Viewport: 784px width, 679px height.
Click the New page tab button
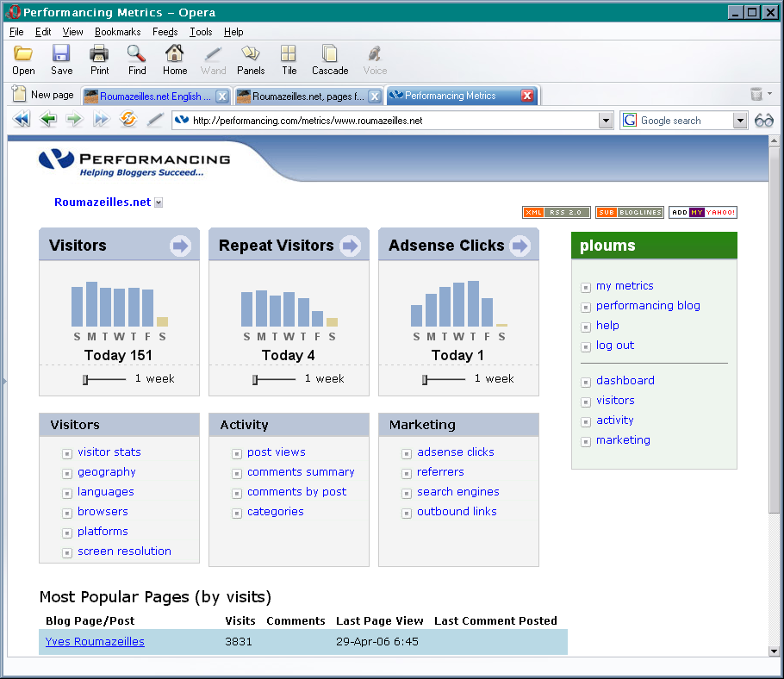[x=43, y=95]
